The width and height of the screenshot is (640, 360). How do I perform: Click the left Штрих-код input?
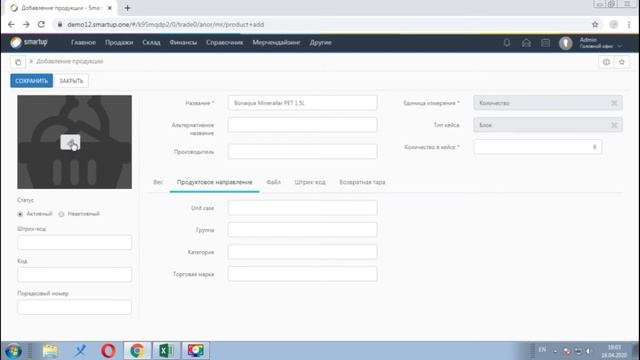tap(75, 242)
